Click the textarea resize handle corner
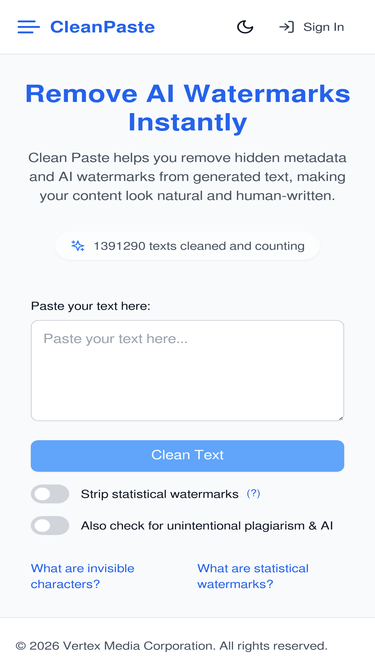Image resolution: width=375 pixels, height=667 pixels. point(340,418)
